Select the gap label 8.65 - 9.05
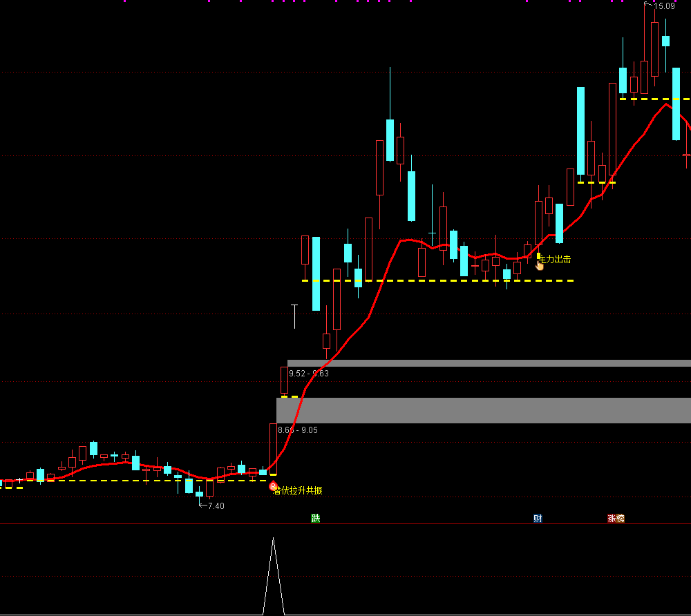 click(x=298, y=430)
